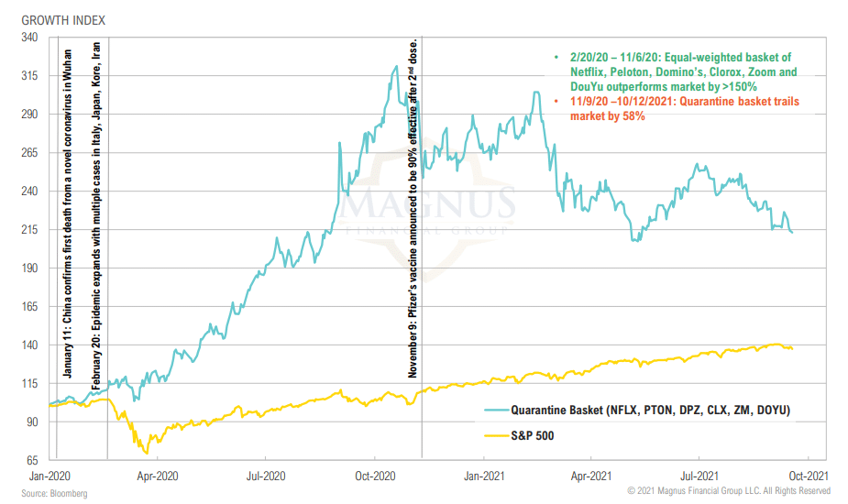This screenshot has height=504, width=848.
Task: Click the Jan-2021 x-axis label
Action: [484, 476]
